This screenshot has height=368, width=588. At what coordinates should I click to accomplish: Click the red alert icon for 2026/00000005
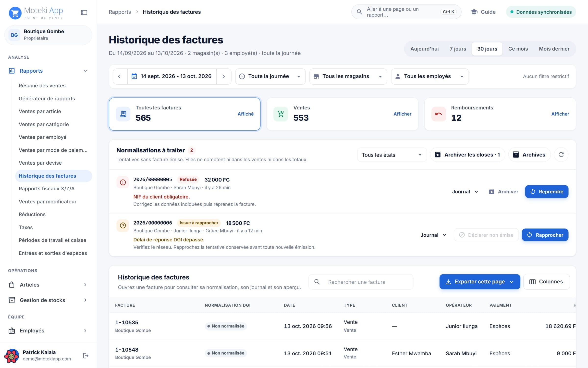pos(123,182)
